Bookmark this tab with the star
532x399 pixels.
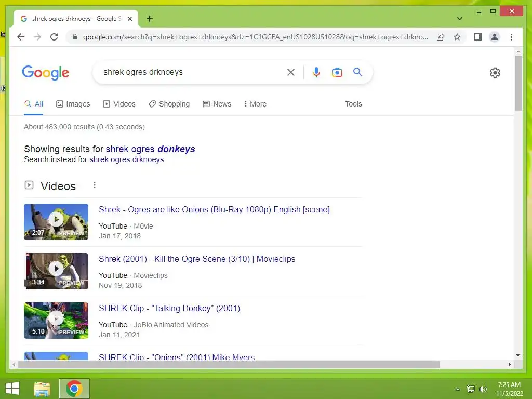pyautogui.click(x=457, y=37)
